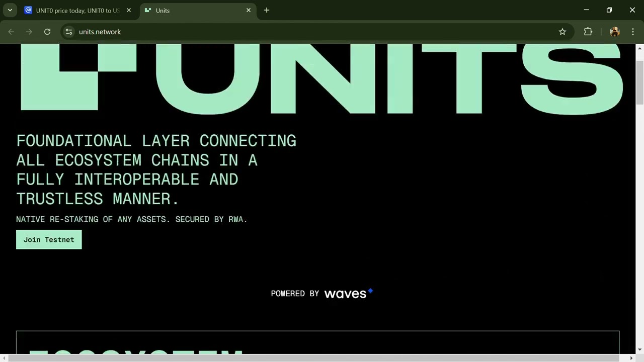
Task: Open the tab search dropdown arrow
Action: pos(10,10)
